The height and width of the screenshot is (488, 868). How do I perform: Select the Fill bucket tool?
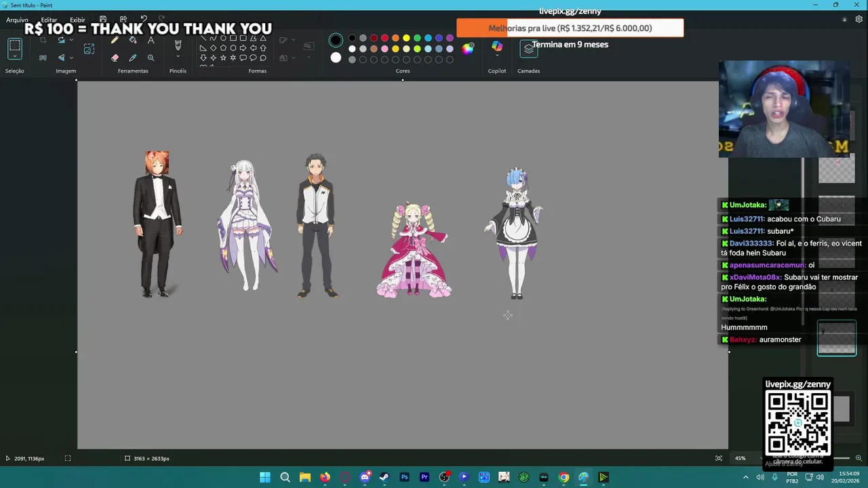pos(133,41)
